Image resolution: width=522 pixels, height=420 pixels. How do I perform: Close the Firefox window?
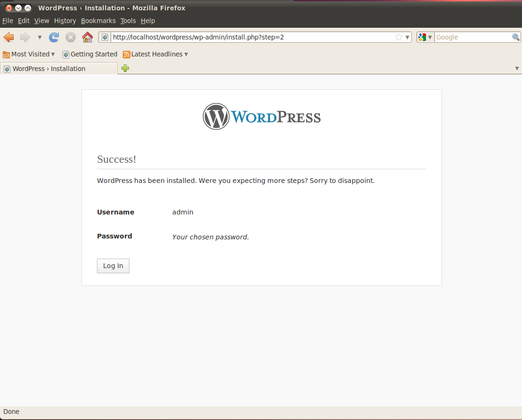(9, 8)
